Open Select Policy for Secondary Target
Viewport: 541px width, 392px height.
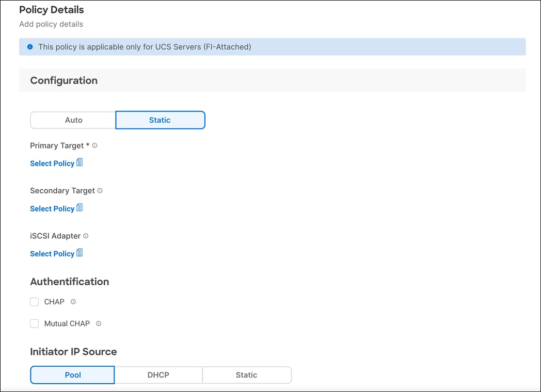pyautogui.click(x=52, y=208)
